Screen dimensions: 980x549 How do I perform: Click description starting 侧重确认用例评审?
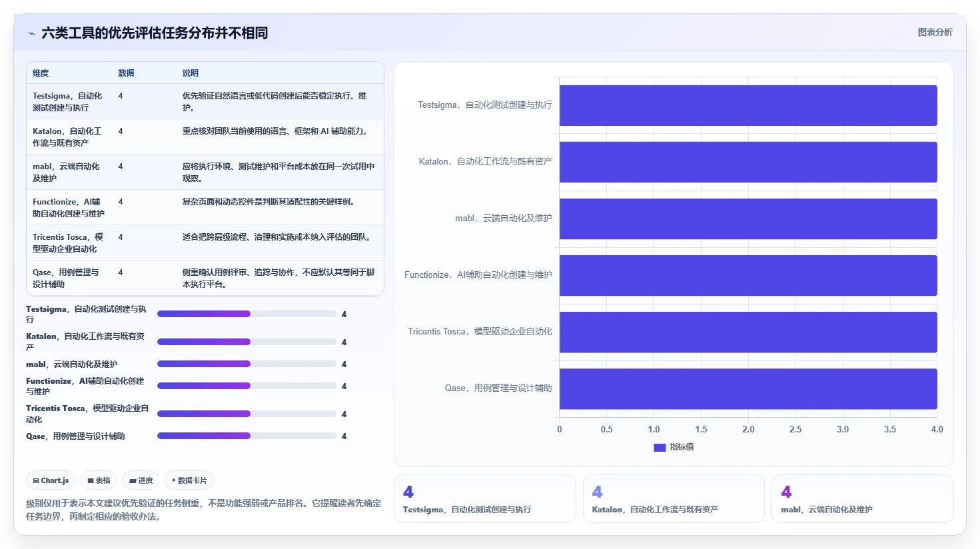[278, 278]
